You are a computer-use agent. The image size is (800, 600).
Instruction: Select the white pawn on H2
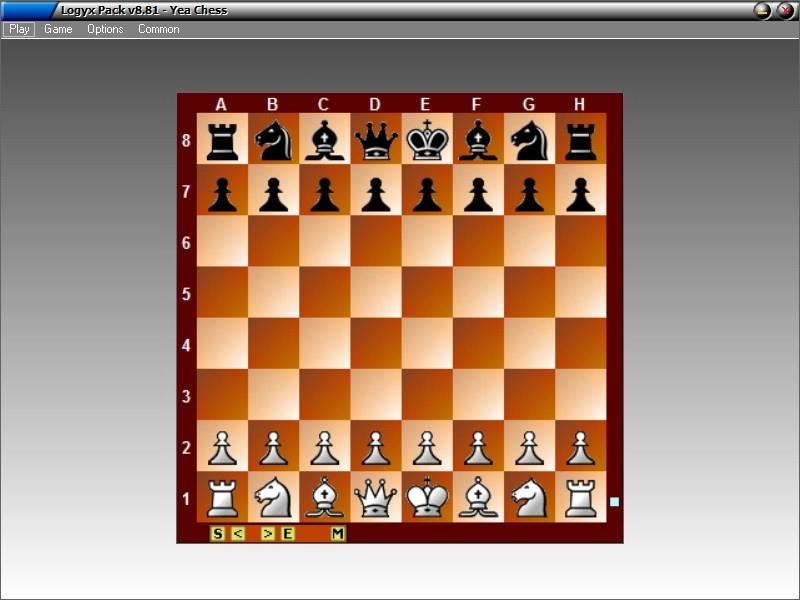(x=581, y=446)
